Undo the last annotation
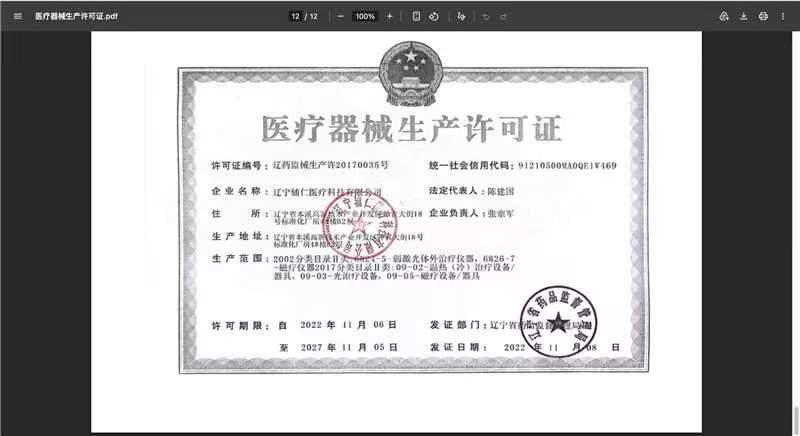 point(486,16)
